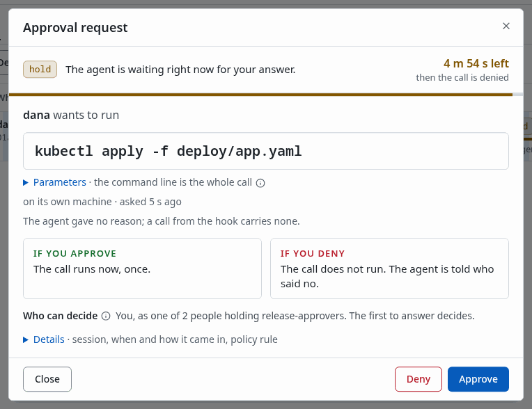532x409 pixels.
Task: Click 'The agent gave no reason' sentence
Action: click(162, 221)
